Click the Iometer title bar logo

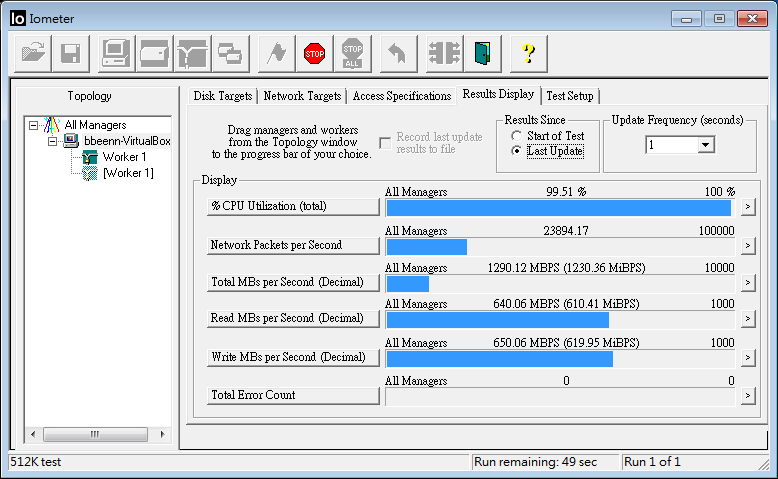(17, 18)
